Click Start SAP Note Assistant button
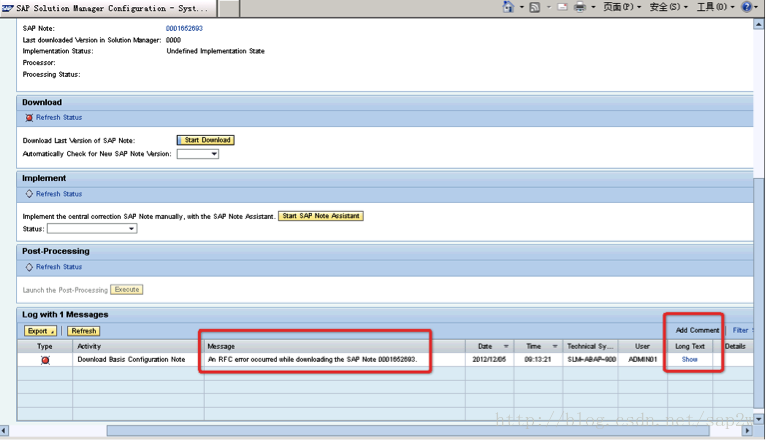 tap(320, 216)
